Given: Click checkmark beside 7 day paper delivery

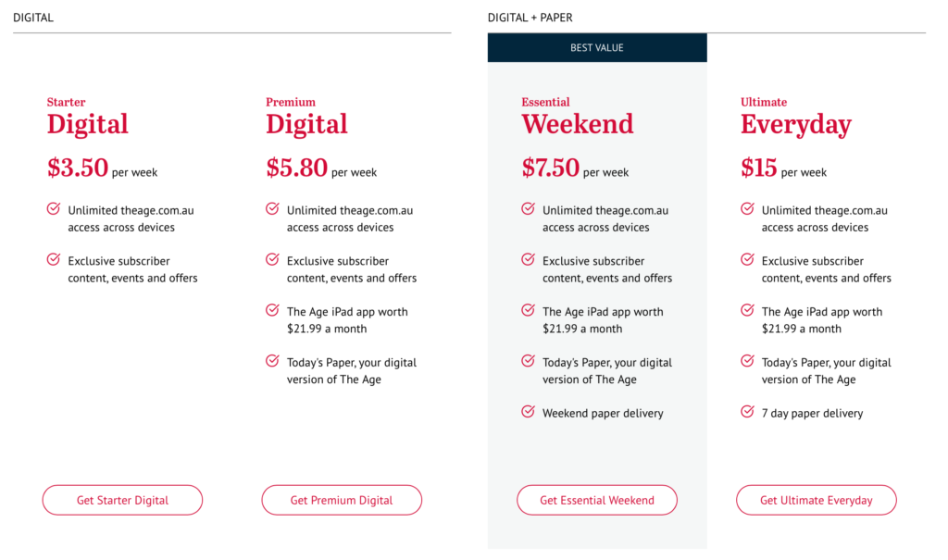Looking at the screenshot, I should [x=747, y=412].
